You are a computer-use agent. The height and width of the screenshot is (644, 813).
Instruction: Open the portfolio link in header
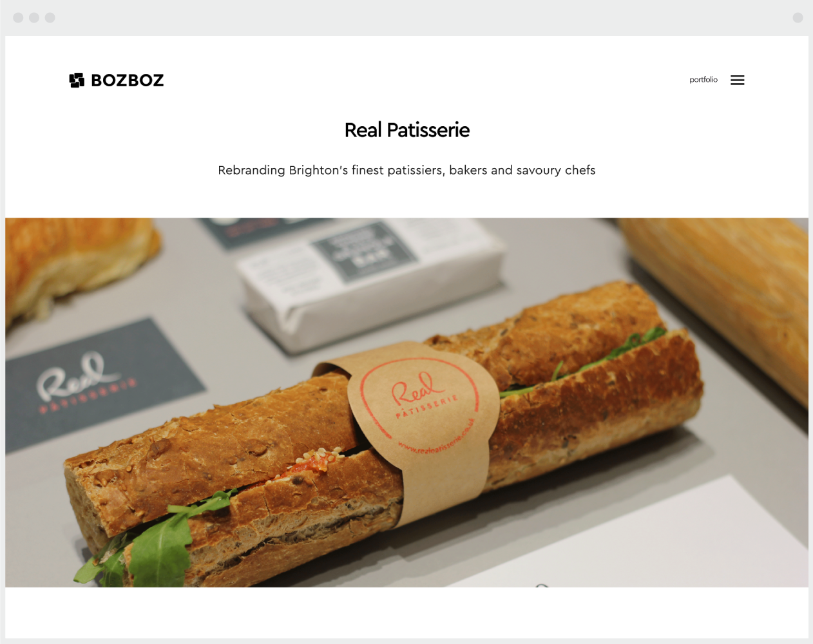703,80
